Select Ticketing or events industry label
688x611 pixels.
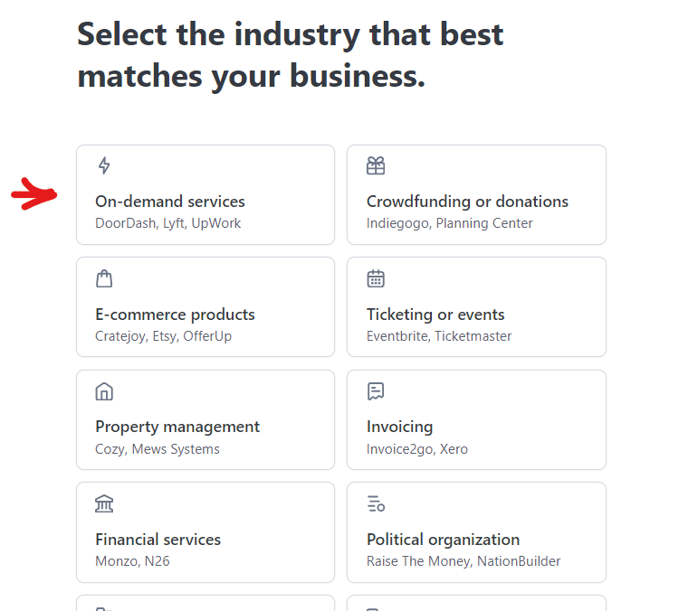point(435,314)
